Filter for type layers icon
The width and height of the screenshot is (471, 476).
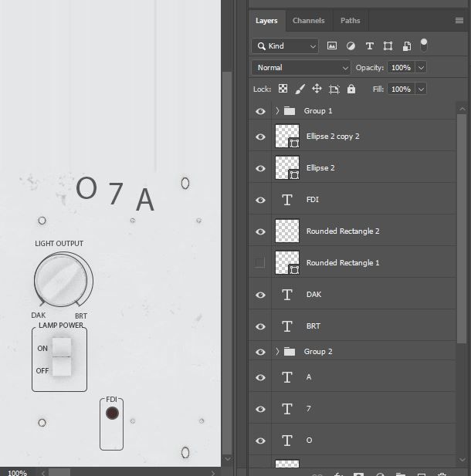[x=370, y=46]
